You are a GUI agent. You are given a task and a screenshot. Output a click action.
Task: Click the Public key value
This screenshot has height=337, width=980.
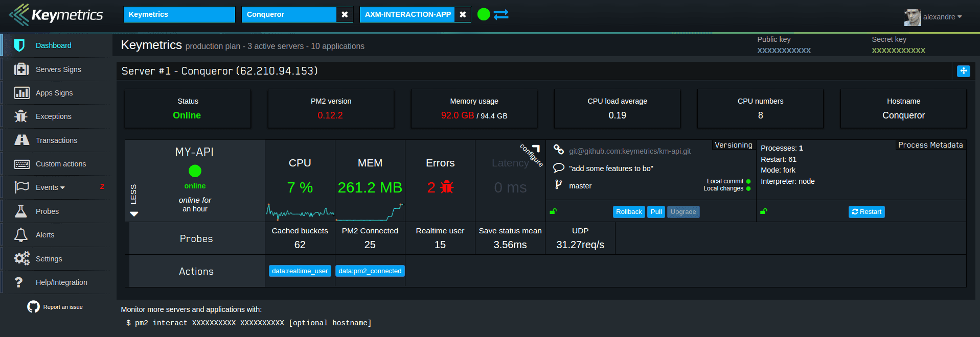pyautogui.click(x=784, y=51)
